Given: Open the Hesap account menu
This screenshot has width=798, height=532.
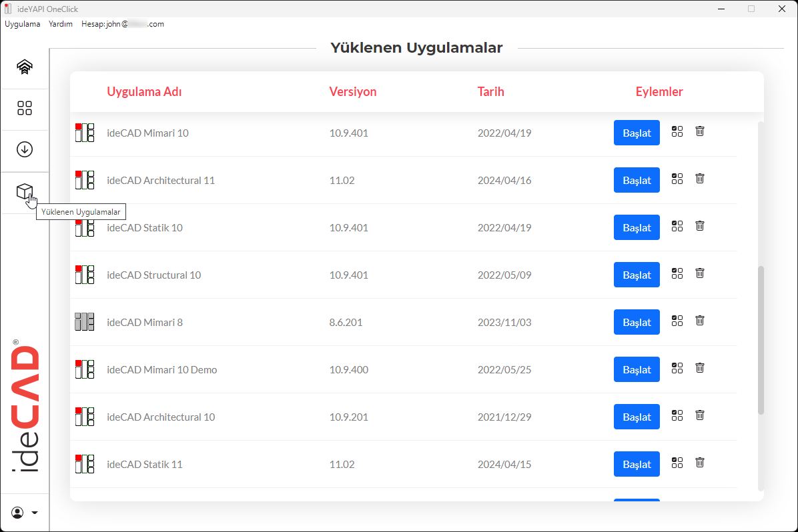Looking at the screenshot, I should pos(123,24).
